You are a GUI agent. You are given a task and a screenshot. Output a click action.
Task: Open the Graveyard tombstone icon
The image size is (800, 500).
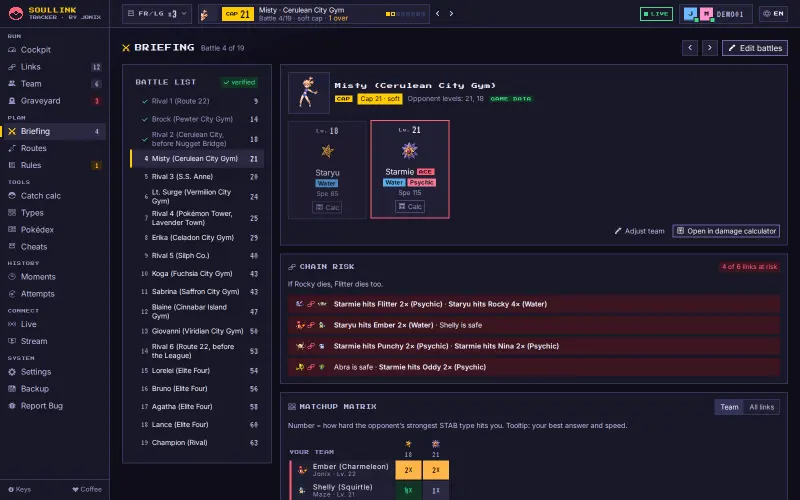[x=12, y=101]
